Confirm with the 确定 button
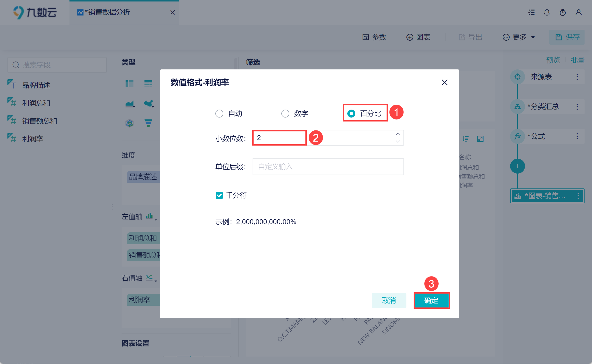 431,300
